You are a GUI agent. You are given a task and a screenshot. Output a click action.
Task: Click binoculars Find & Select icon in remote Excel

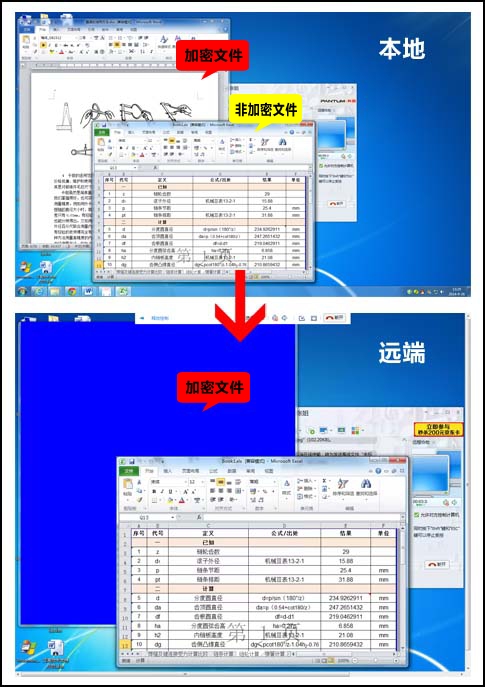point(366,485)
